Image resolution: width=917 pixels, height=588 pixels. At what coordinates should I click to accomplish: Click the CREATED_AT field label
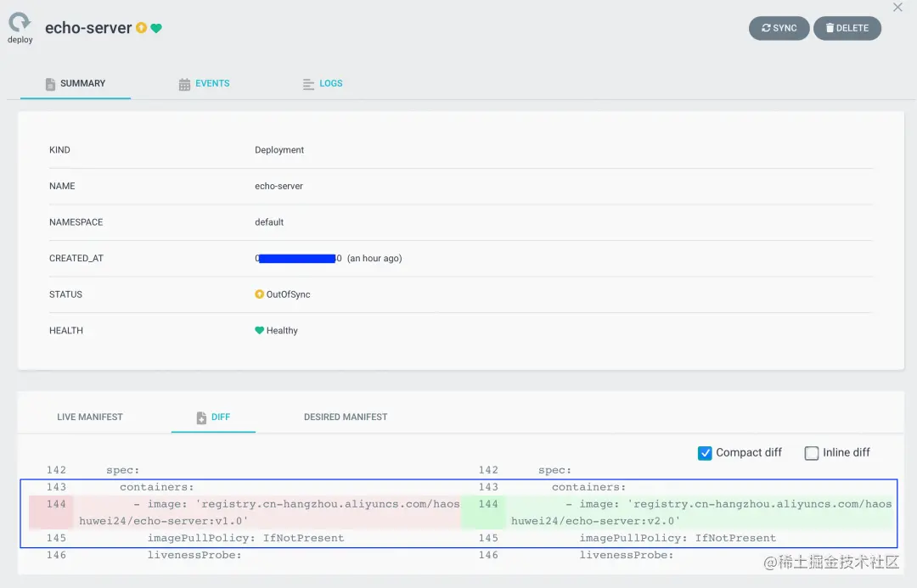pyautogui.click(x=76, y=258)
